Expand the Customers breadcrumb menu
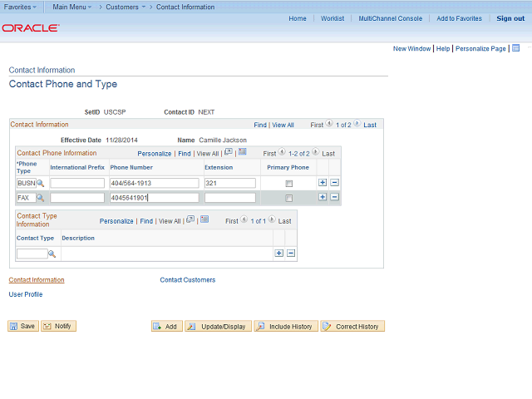The height and width of the screenshot is (399, 532). pos(126,7)
